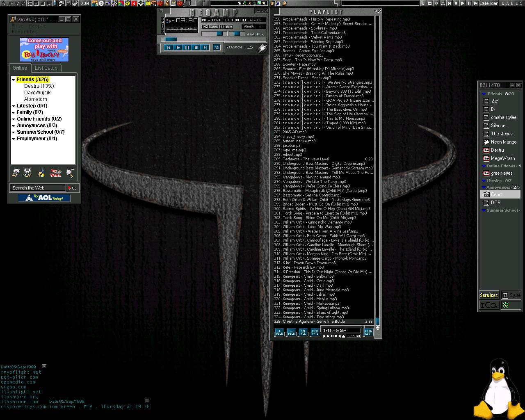Click the playlist mini stop button
This screenshot has height=420, width=525.
336,336
